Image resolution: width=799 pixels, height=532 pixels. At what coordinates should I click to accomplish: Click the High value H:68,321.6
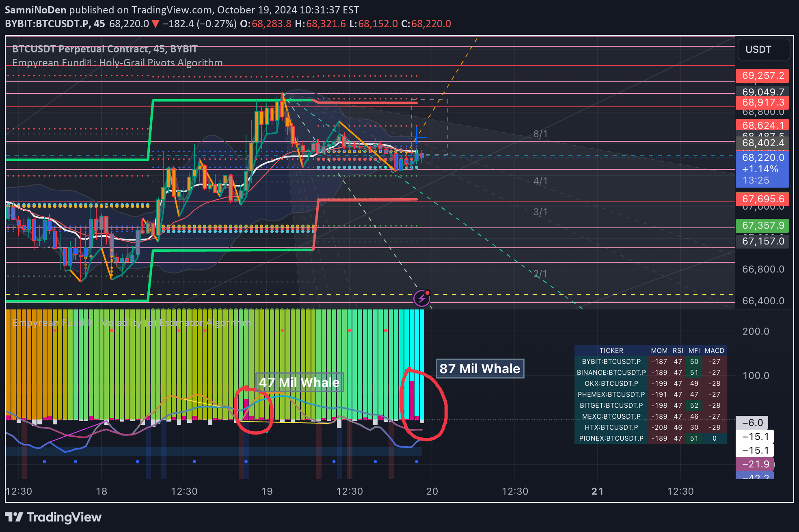[x=320, y=24]
